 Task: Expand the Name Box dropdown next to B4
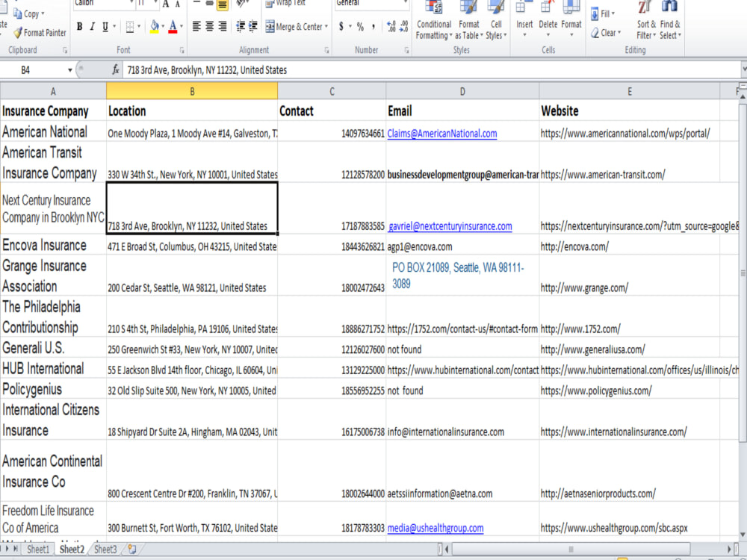(70, 70)
